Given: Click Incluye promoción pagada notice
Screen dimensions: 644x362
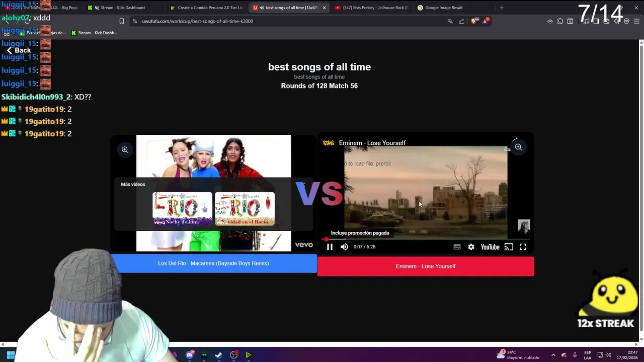Looking at the screenshot, I should (x=360, y=233).
